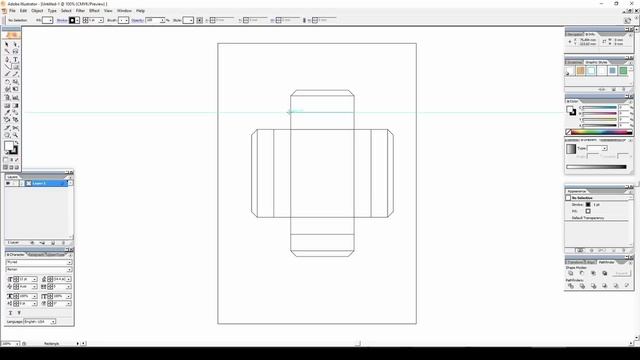Click the CMYK color spectrum bar
This screenshot has height=360, width=640.
[x=601, y=132]
